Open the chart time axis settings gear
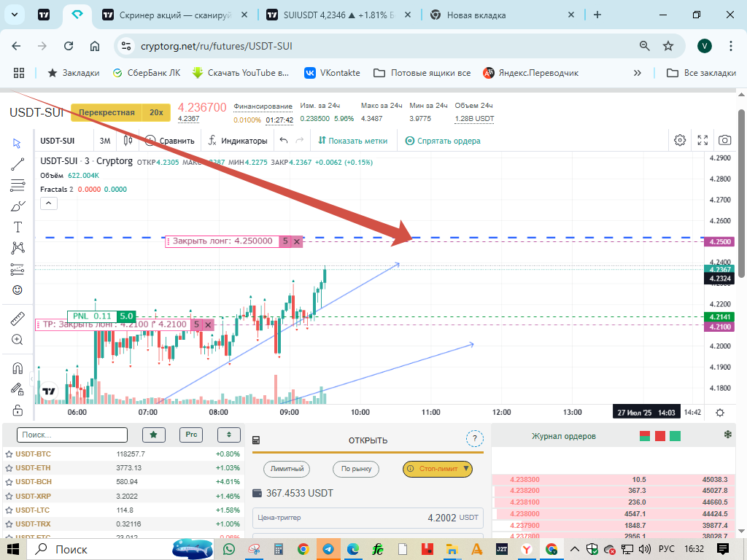The image size is (747, 560). [x=720, y=413]
